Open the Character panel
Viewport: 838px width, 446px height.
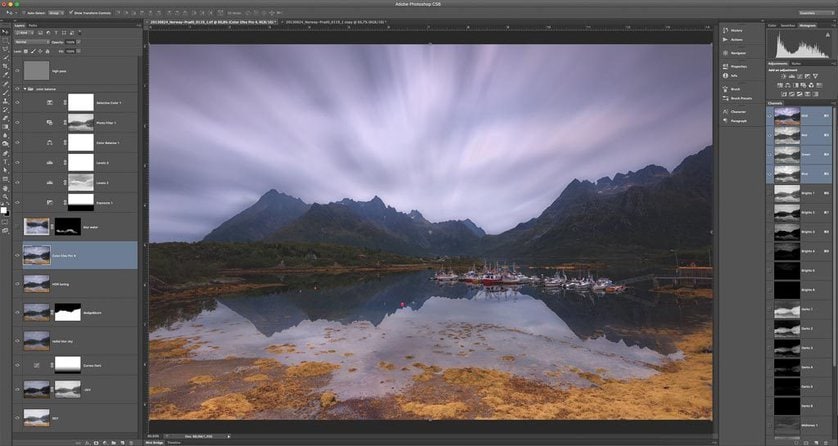pos(739,111)
